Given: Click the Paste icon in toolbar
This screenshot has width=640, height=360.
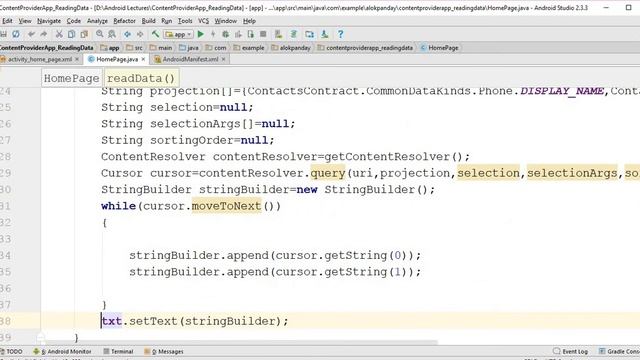Looking at the screenshot, I should pyautogui.click(x=84, y=34).
